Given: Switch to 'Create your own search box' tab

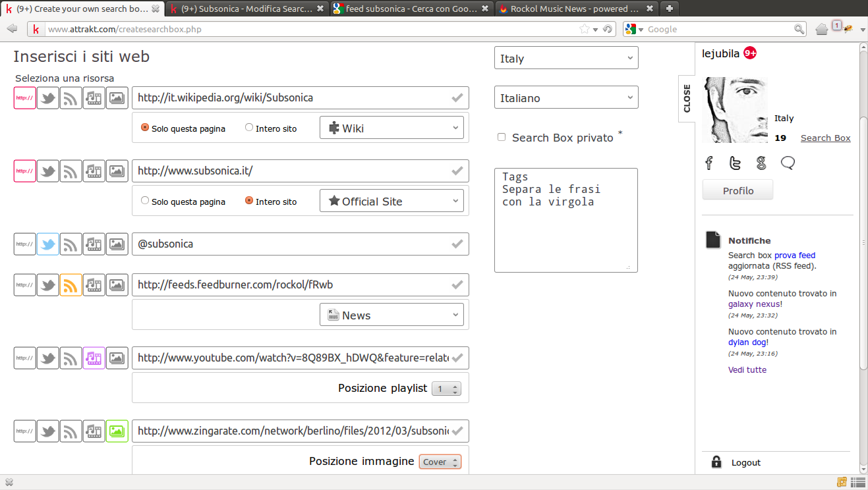Looking at the screenshot, I should [82, 9].
